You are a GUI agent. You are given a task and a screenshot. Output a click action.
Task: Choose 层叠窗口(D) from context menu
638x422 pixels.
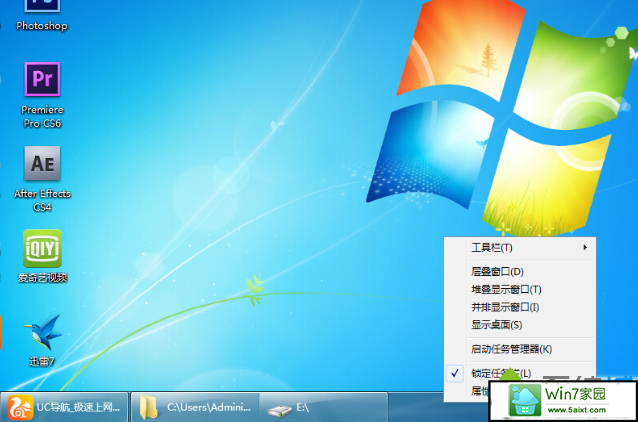point(520,271)
